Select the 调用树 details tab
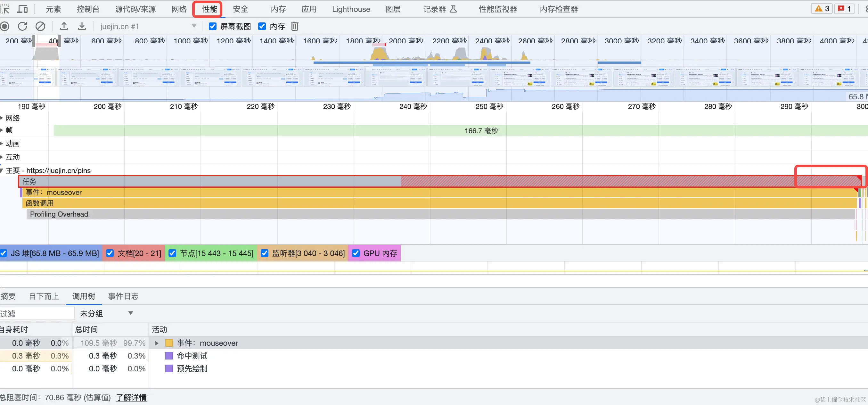The width and height of the screenshot is (868, 405). (84, 296)
